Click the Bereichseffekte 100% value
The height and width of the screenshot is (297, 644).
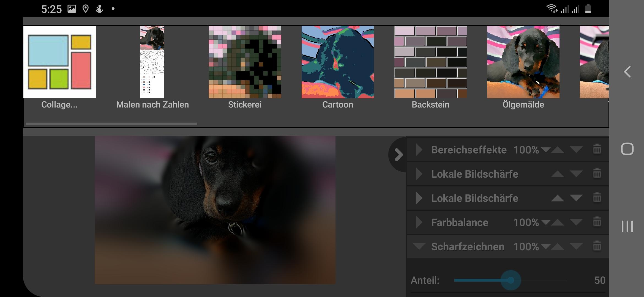coord(526,150)
